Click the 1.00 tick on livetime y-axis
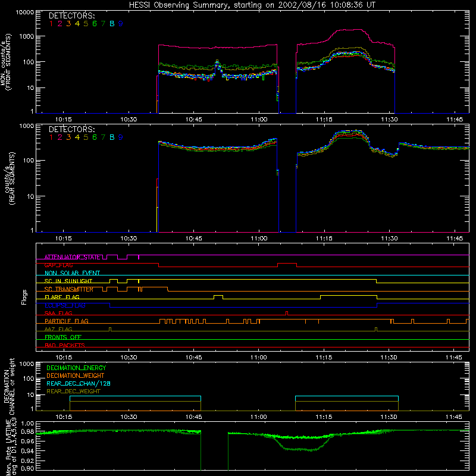 click(x=27, y=424)
